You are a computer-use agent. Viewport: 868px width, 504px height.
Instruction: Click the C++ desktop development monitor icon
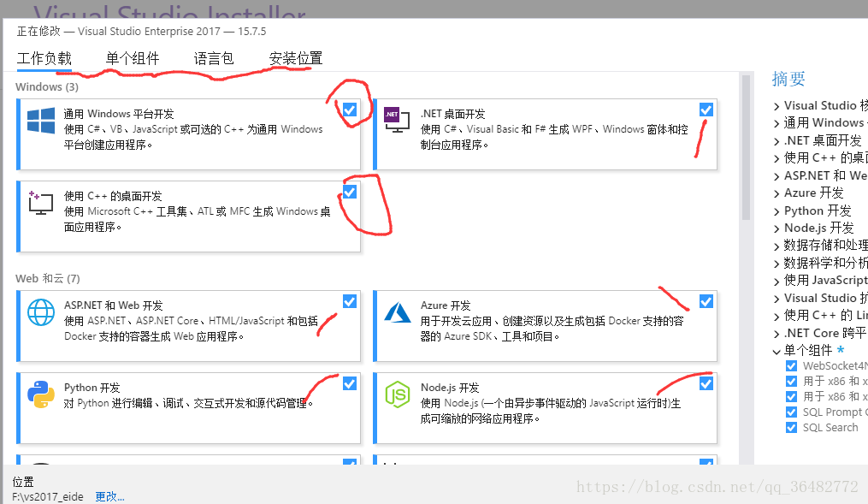(x=41, y=203)
